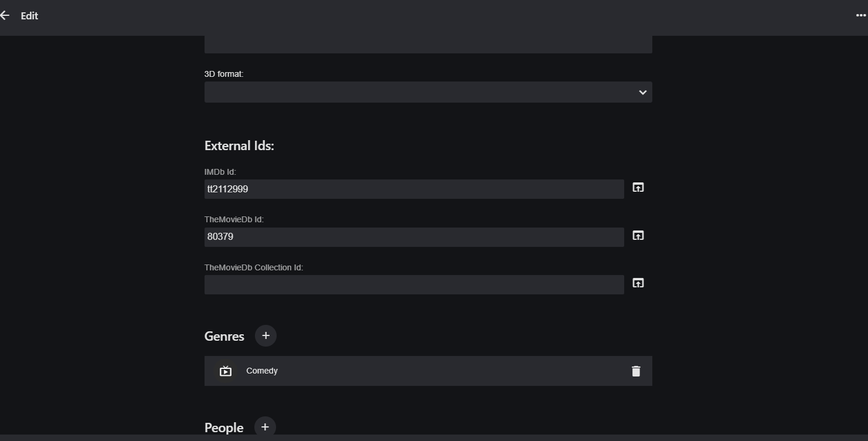Click the TV icon beside Comedy
Image resolution: width=868 pixels, height=441 pixels.
[x=226, y=371]
